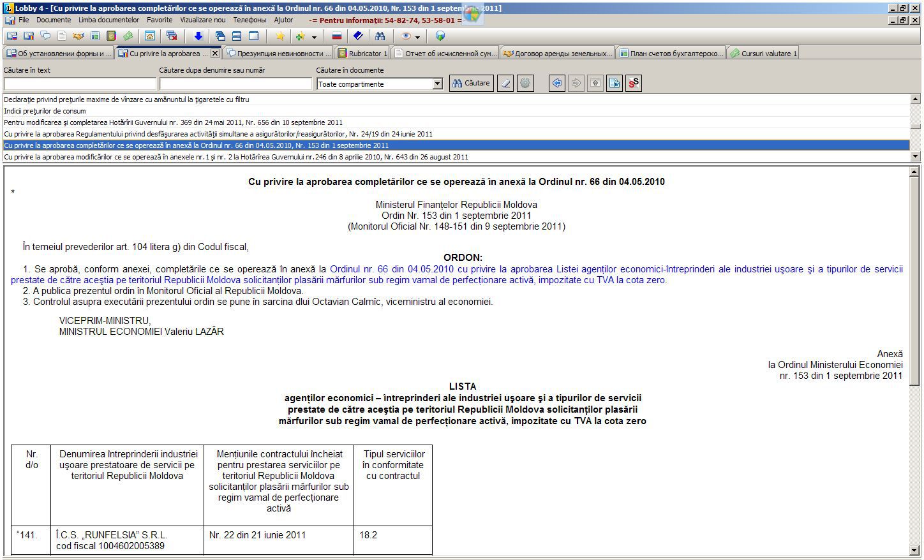The width and height of the screenshot is (924, 560).
Task: Click the red SS icon button
Action: [634, 83]
